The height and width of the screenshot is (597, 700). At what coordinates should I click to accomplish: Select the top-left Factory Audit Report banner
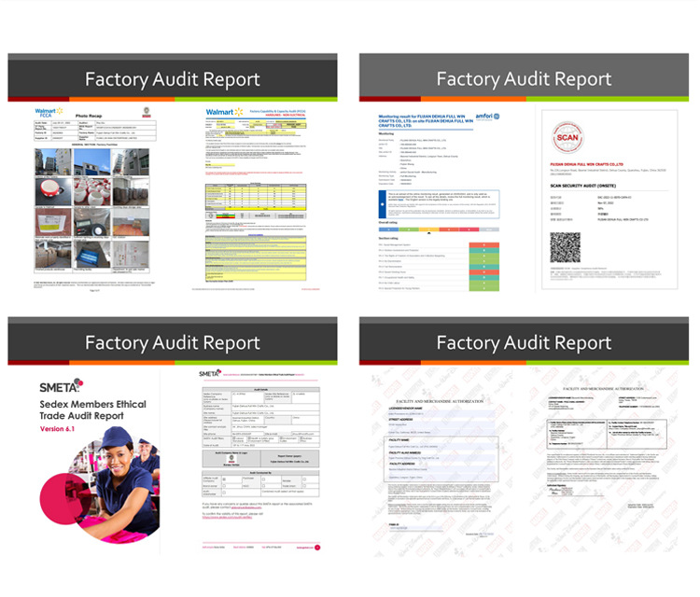tap(173, 77)
